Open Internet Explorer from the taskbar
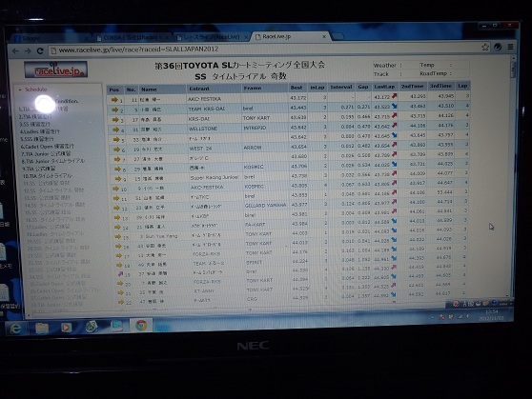 (x=15, y=329)
